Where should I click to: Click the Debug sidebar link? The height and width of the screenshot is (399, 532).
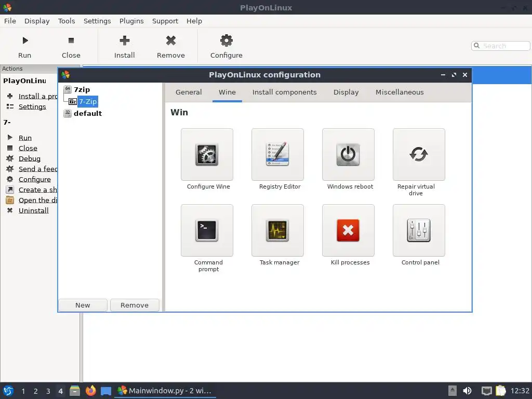coord(30,159)
